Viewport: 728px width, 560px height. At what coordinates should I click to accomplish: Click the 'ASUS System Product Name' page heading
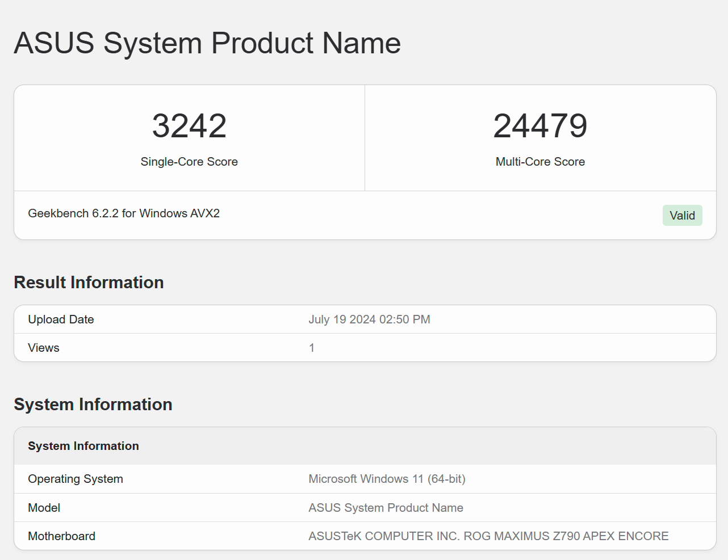coord(207,43)
